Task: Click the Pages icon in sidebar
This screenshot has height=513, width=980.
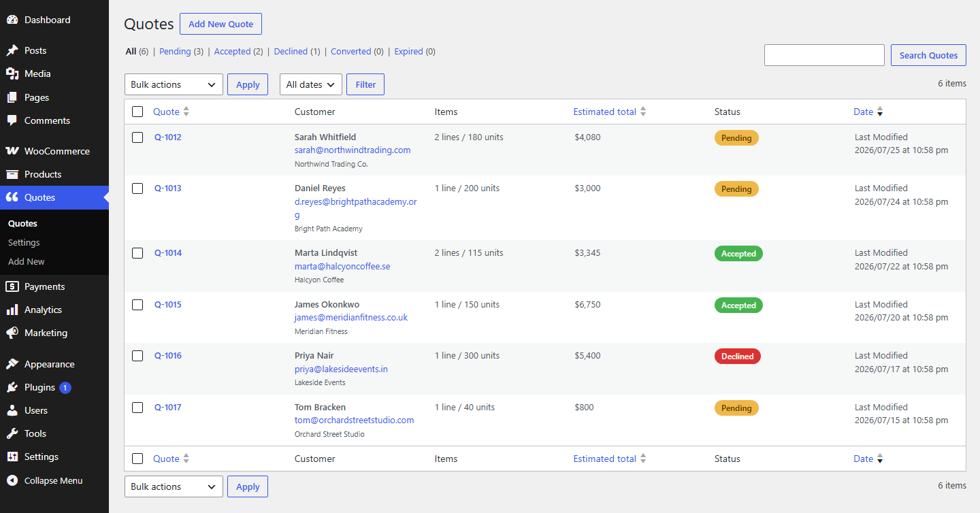Action: [x=12, y=97]
